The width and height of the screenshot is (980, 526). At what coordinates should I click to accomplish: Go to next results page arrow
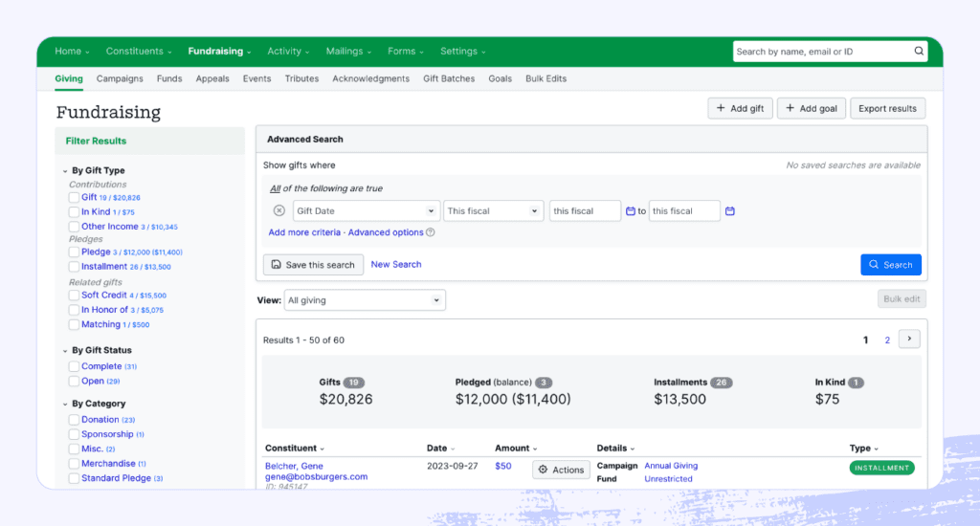(909, 339)
